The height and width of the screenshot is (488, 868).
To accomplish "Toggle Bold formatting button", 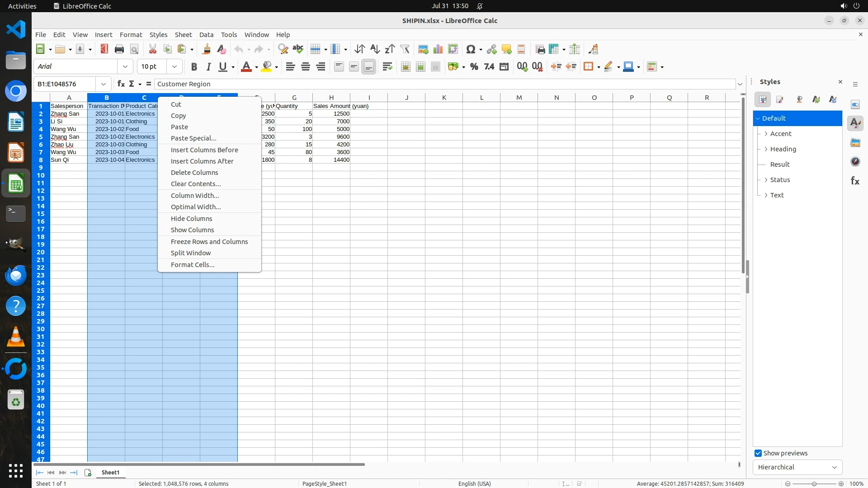I will pos(194,67).
